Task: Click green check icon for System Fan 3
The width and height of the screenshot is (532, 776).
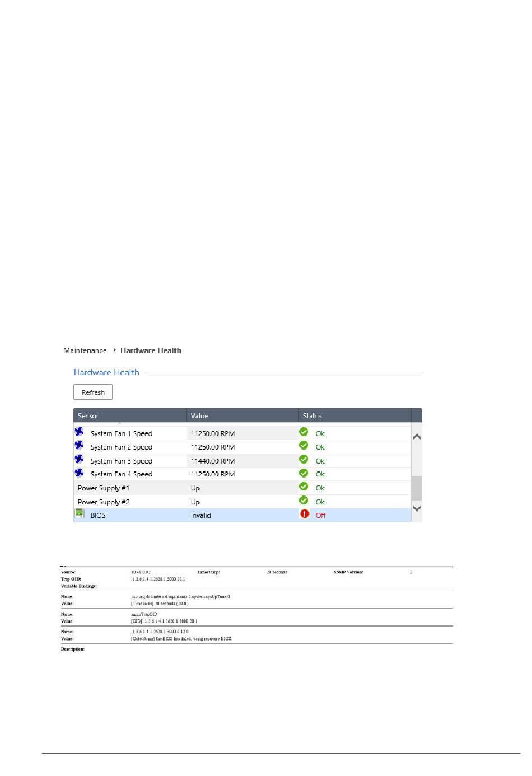Action: coord(304,460)
